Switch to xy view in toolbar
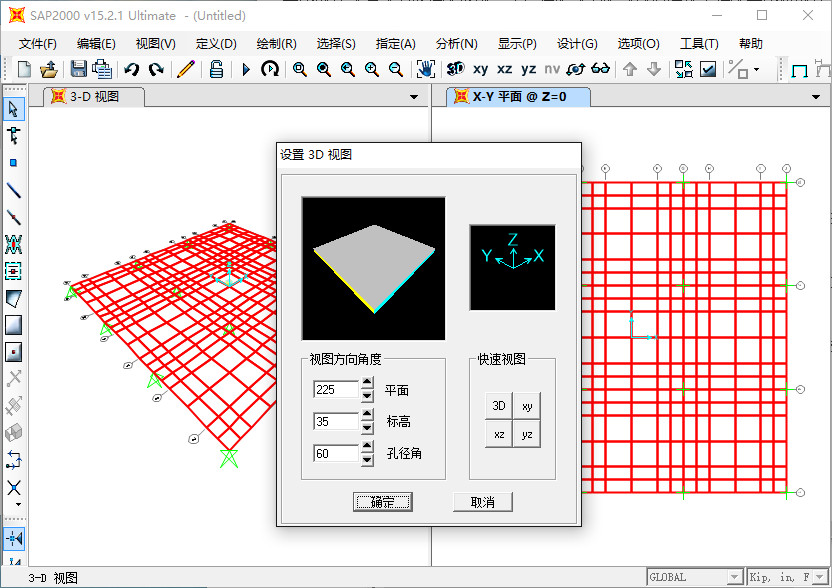This screenshot has width=832, height=588. 480,69
